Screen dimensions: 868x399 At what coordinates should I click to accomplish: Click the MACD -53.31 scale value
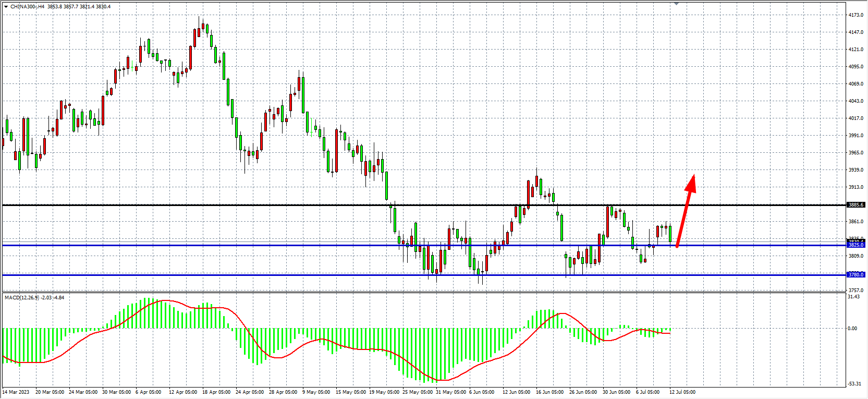[x=854, y=384]
